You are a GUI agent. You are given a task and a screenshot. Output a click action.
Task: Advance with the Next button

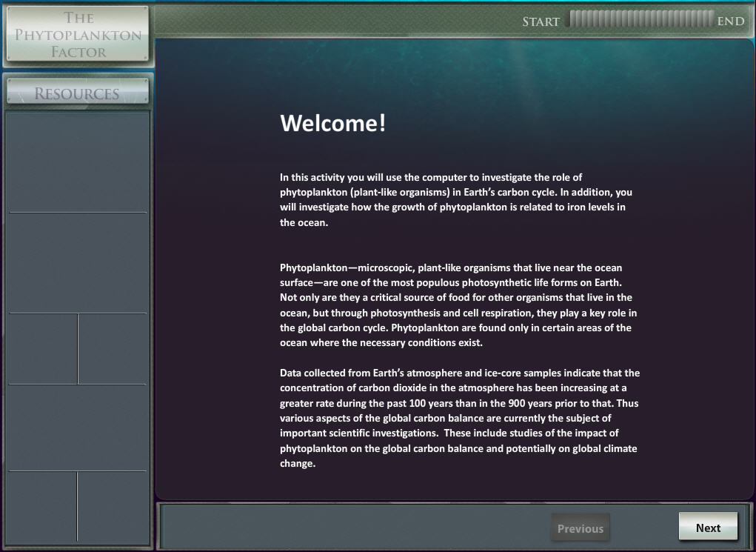coord(708,527)
